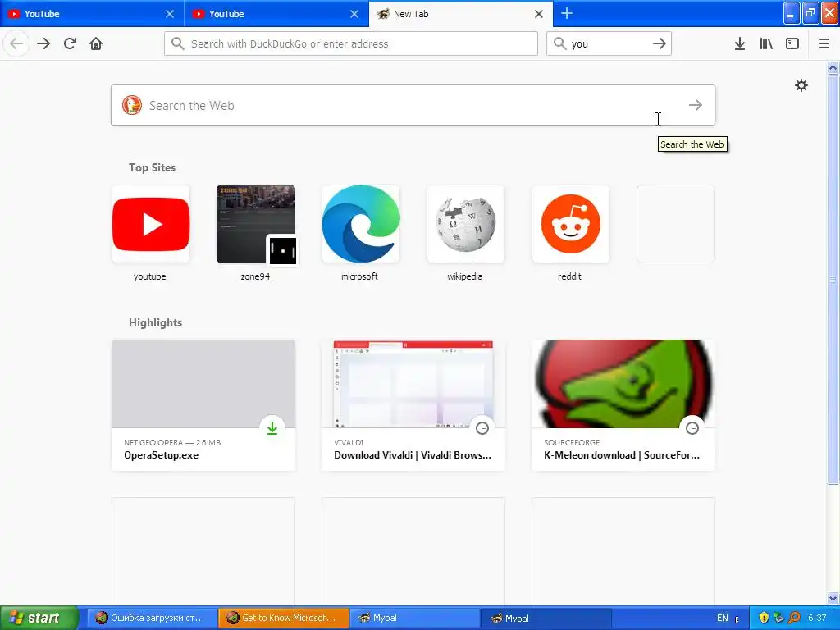Open the Download Vivaldi highlight card
Viewport: 840px width, 630px height.
pos(413,405)
